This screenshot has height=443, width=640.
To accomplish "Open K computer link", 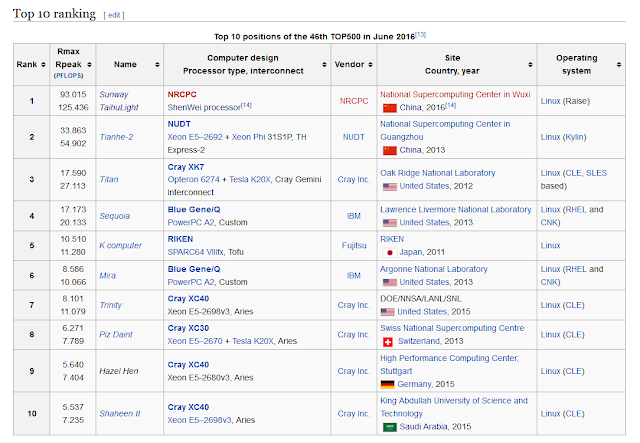I will [120, 245].
